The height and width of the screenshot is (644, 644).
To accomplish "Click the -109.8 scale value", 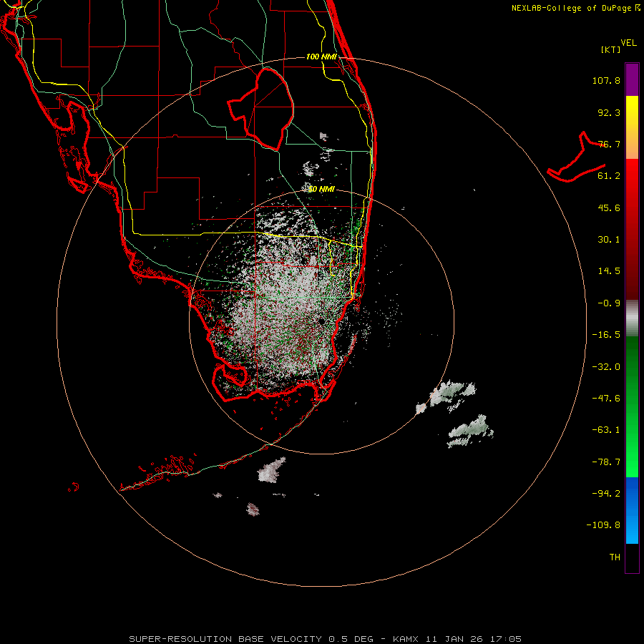I will (603, 525).
